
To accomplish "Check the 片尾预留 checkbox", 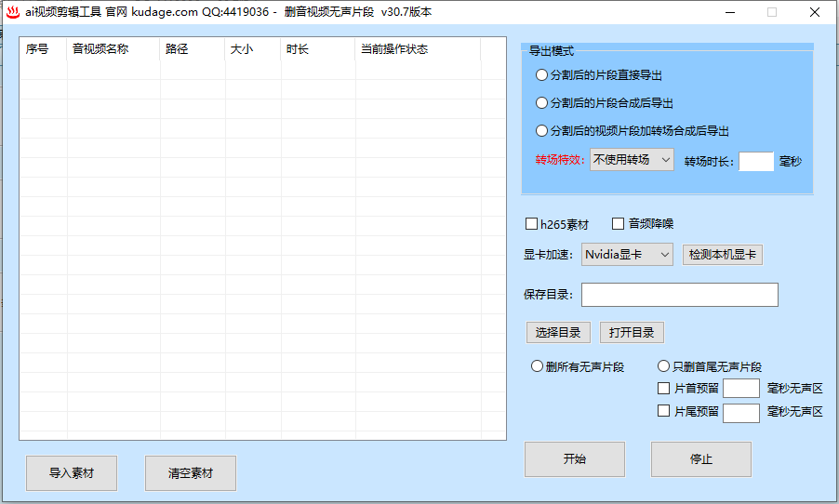I will click(x=663, y=411).
